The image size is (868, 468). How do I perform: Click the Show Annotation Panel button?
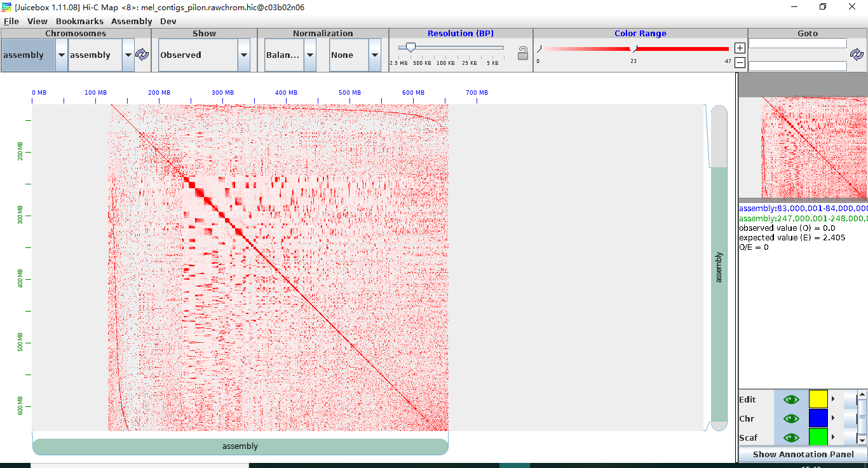(802, 454)
